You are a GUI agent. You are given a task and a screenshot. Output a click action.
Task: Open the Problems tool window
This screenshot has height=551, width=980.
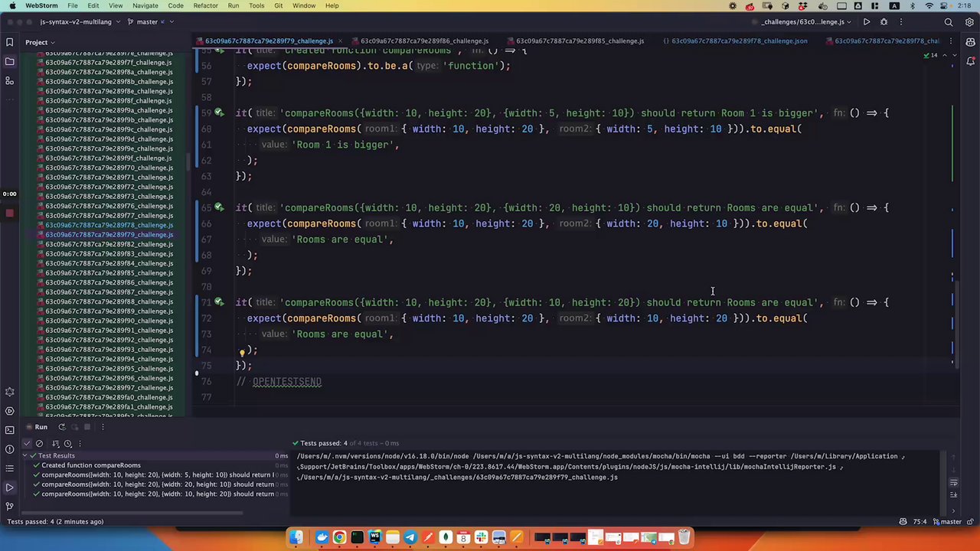coord(9,449)
